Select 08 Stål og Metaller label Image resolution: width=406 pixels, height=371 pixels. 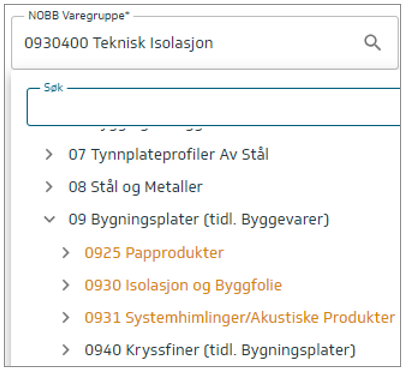pos(135,187)
